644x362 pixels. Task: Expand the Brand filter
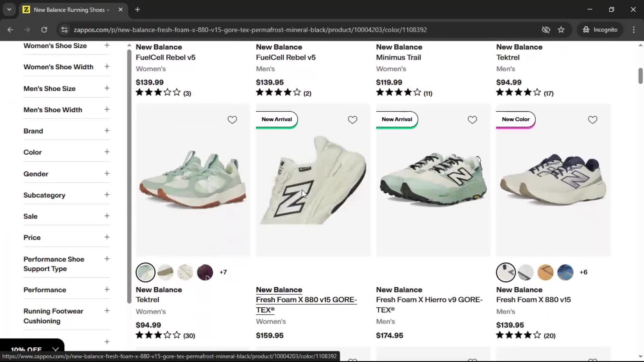[66, 131]
